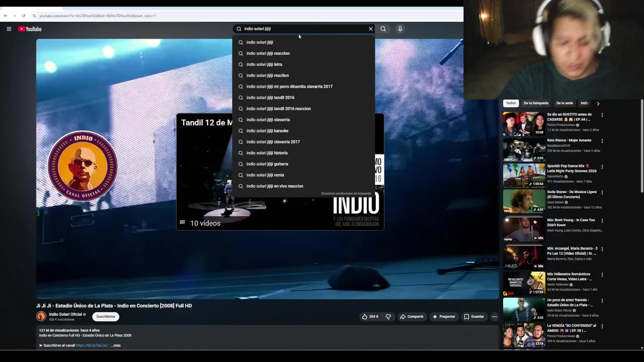
Task: Expand description with '...más'
Action: coord(116,345)
